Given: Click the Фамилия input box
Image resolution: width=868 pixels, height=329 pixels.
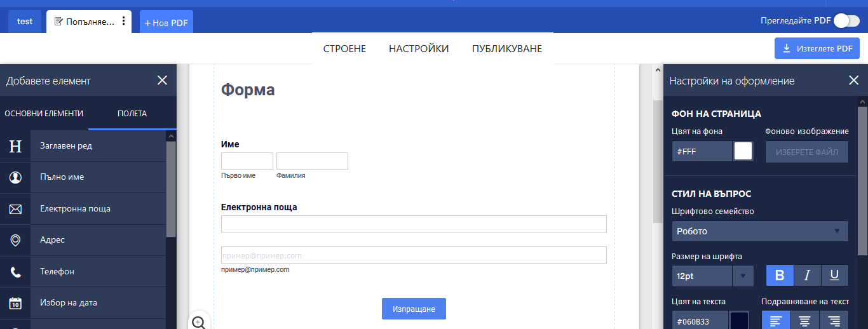Looking at the screenshot, I should [x=312, y=161].
